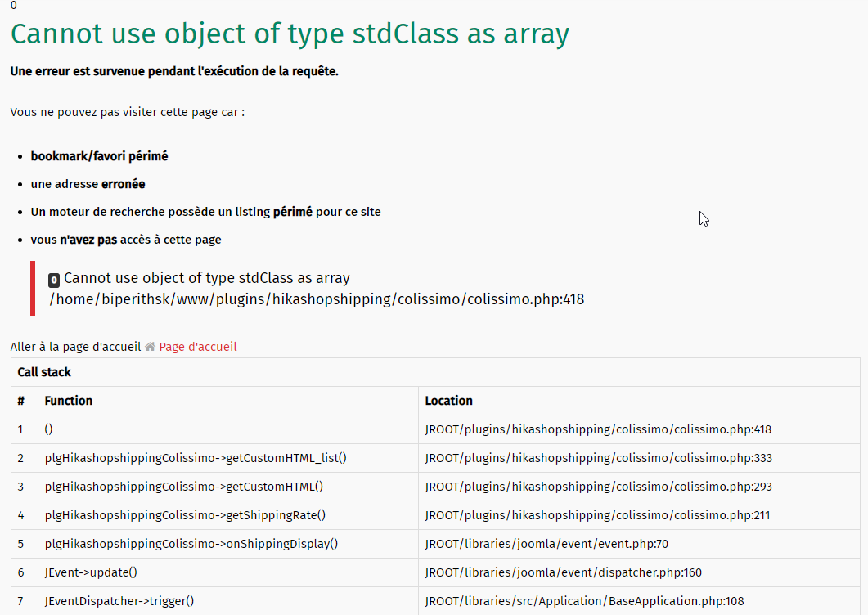Click the Function column header
This screenshot has height=615, width=868.
(69, 401)
